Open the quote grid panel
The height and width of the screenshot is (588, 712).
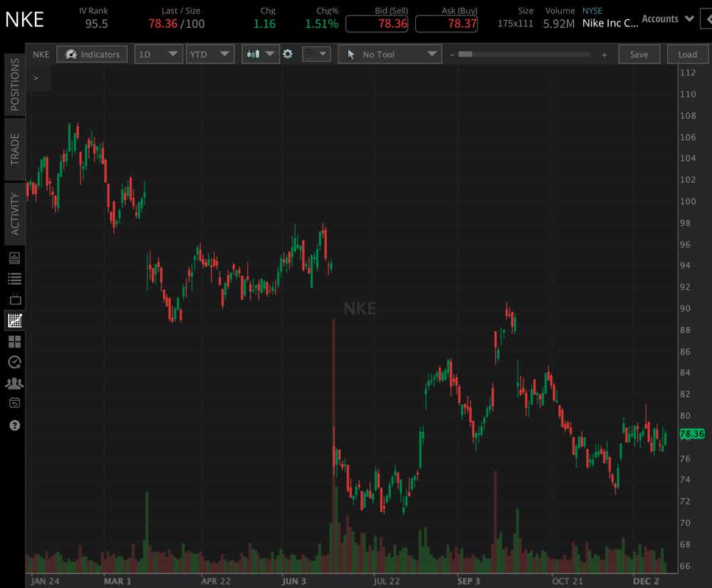15,341
